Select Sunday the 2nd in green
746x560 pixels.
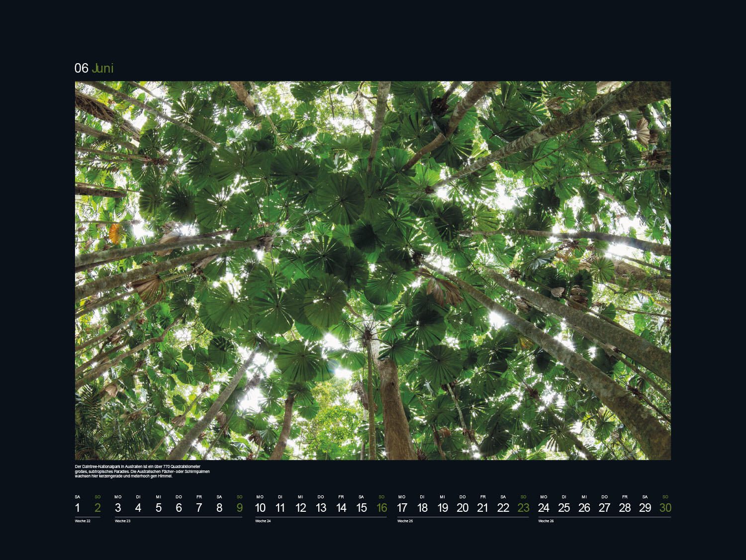coord(97,508)
